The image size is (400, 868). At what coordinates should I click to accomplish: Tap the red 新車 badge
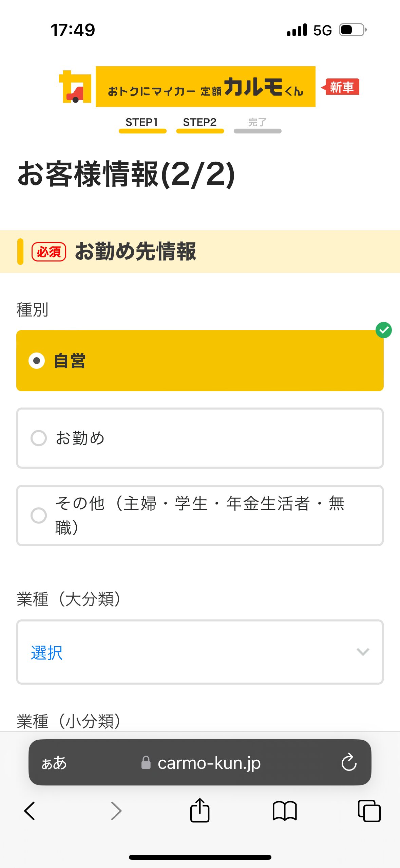coord(341,87)
